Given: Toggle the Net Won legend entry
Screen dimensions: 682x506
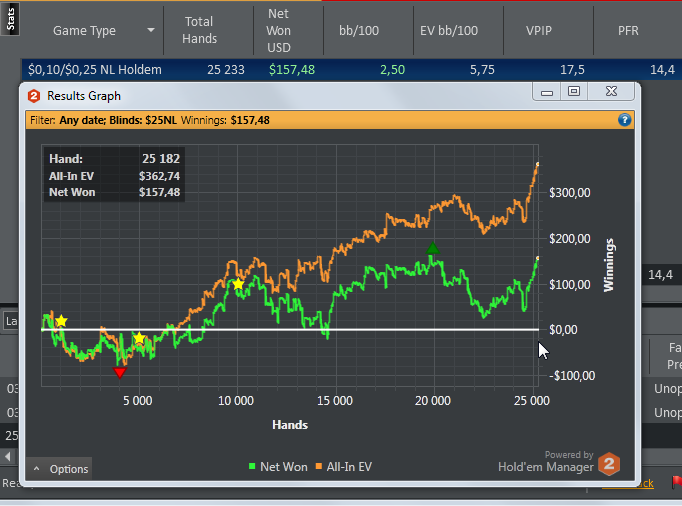Looking at the screenshot, I should click(x=278, y=467).
